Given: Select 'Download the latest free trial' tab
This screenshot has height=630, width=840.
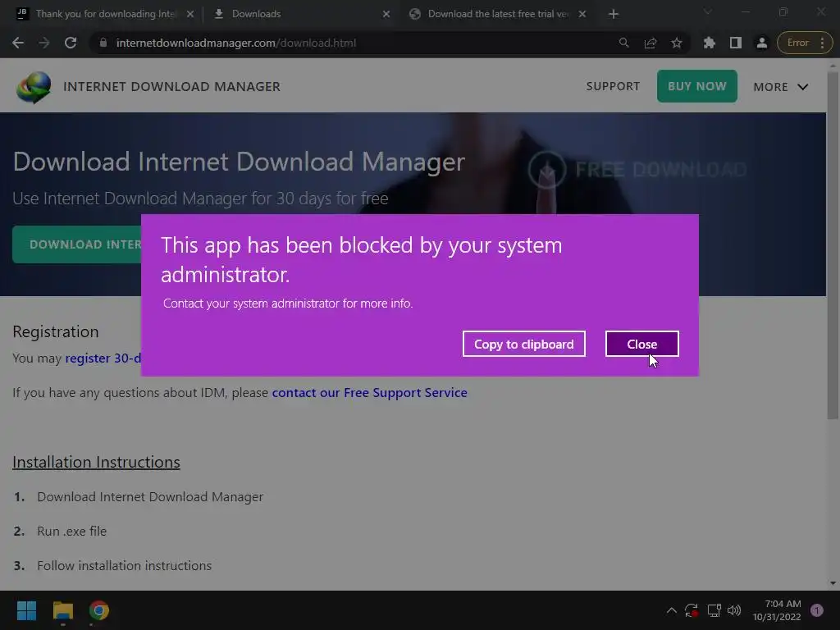Looking at the screenshot, I should click(497, 14).
